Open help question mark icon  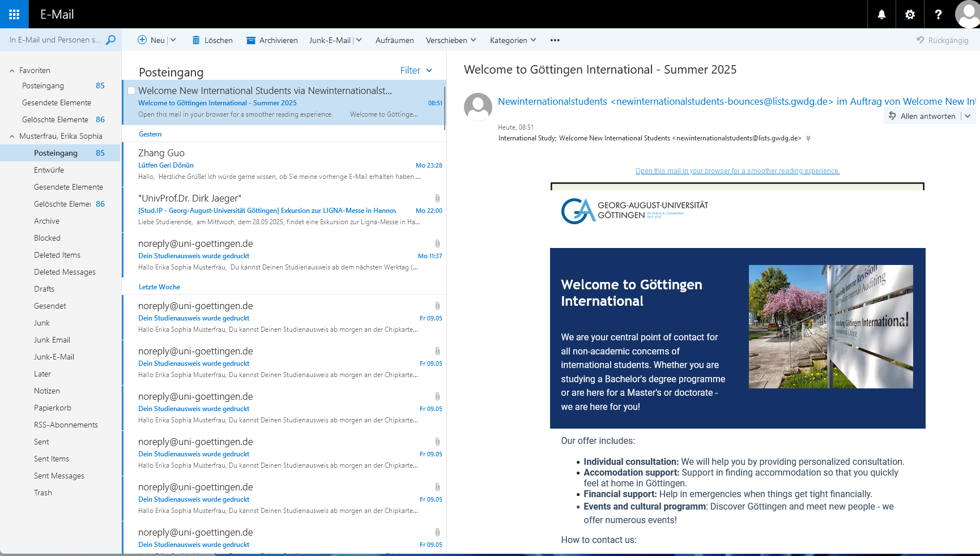tap(938, 14)
